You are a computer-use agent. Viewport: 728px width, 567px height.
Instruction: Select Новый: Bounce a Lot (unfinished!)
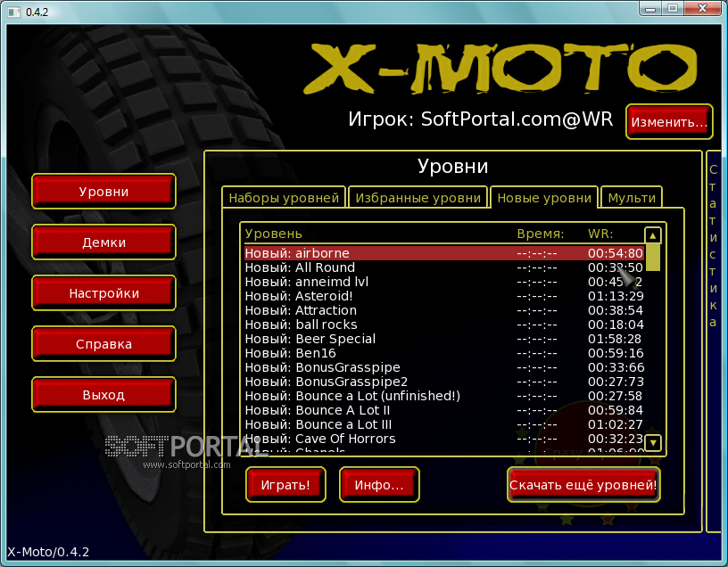[444, 396]
